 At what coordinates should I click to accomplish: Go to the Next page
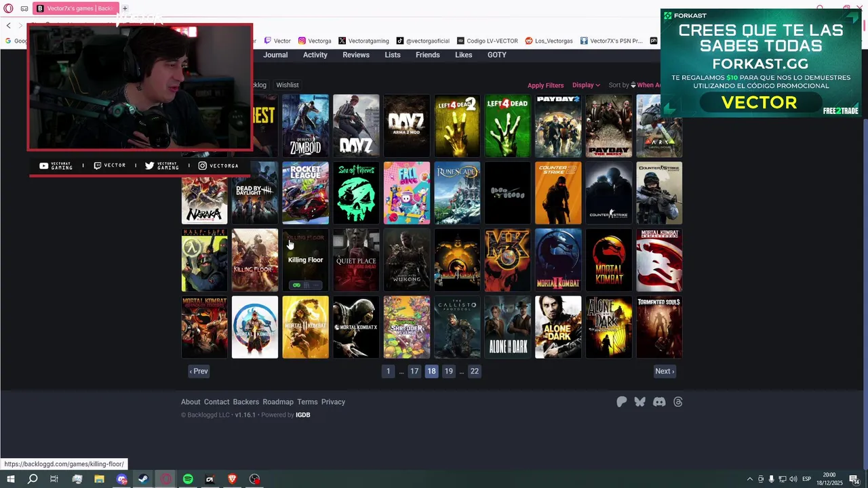click(x=665, y=371)
